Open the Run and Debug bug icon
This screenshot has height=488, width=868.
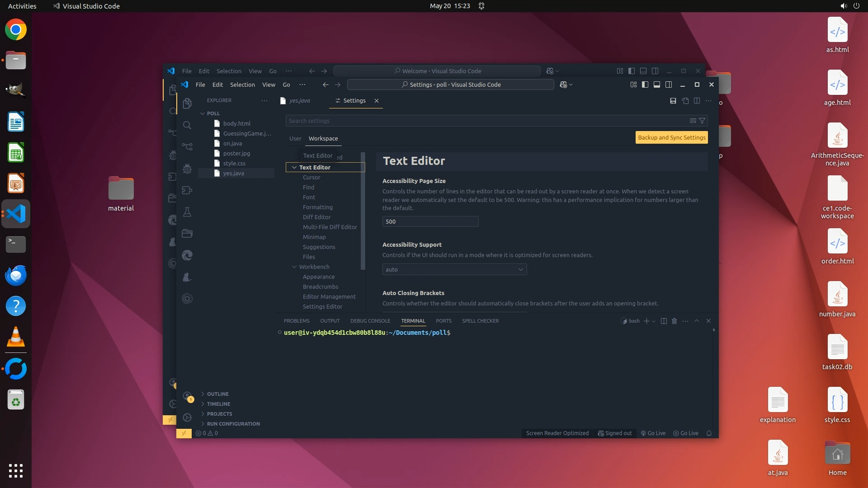187,169
